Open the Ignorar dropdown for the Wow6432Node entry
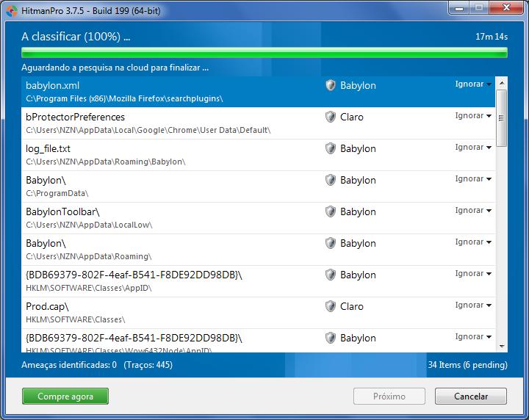 tap(473, 337)
